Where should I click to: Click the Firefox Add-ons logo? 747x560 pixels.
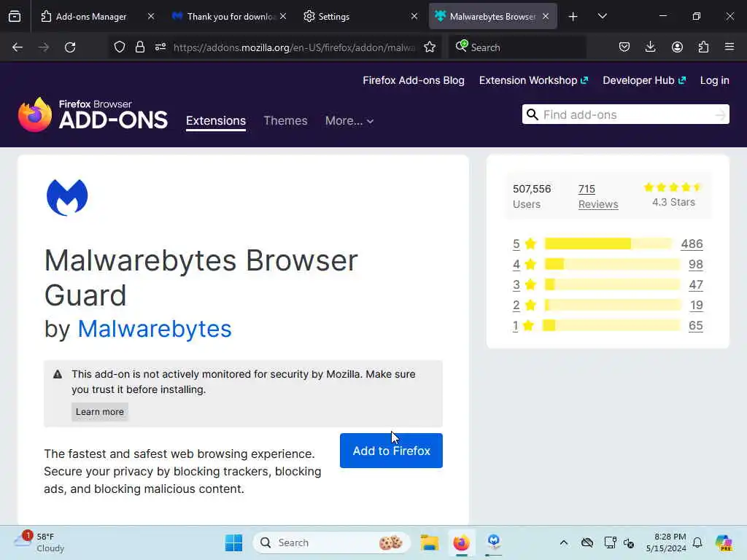coord(93,114)
